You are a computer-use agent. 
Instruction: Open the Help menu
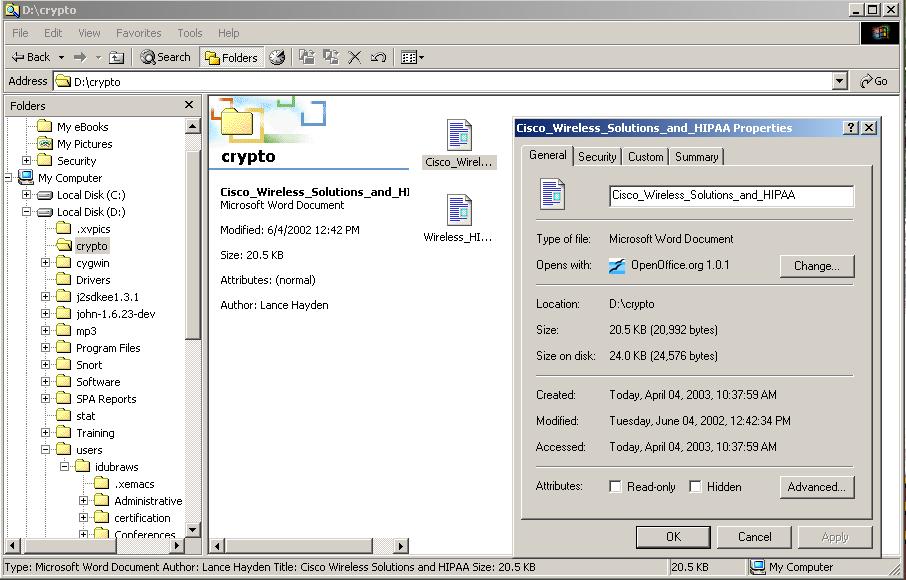[x=228, y=33]
